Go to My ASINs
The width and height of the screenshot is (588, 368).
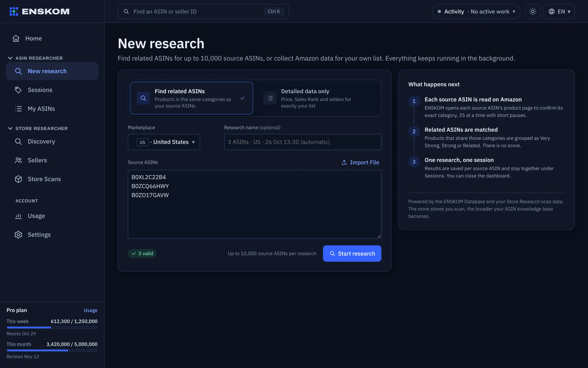(x=52, y=109)
